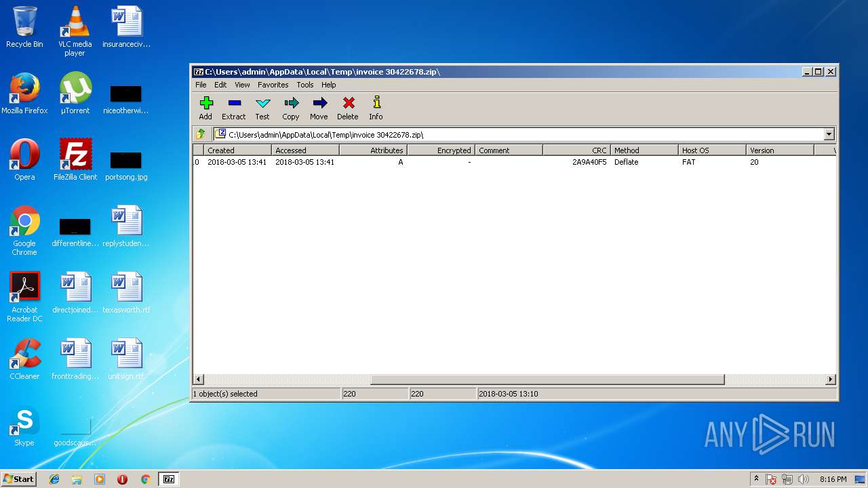Click the file list horizontal scrollbar thumb
868x488 pixels.
(547, 380)
